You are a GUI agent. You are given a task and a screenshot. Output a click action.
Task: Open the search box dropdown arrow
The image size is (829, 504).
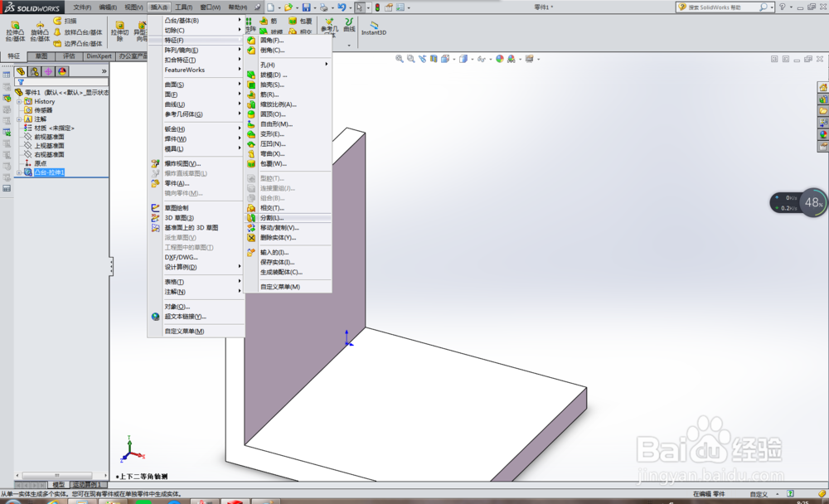(772, 7)
